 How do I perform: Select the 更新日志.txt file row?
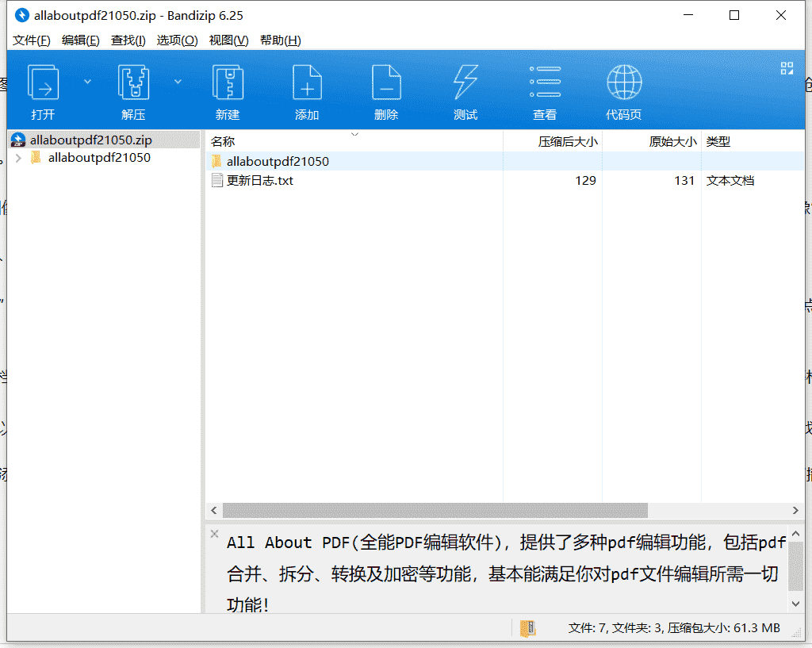pyautogui.click(x=505, y=180)
